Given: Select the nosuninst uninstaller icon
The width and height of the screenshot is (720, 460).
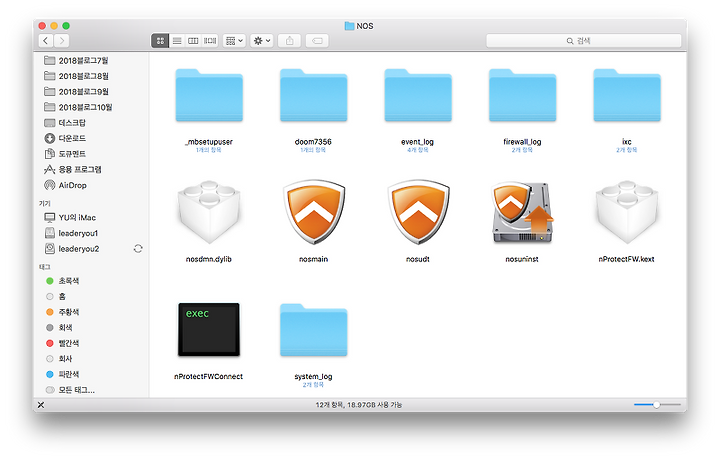Looking at the screenshot, I should tap(523, 212).
